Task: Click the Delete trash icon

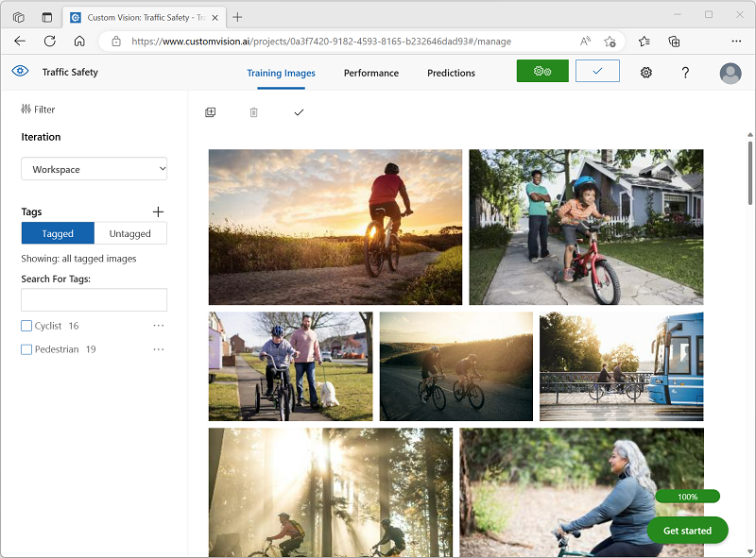Action: coord(253,112)
